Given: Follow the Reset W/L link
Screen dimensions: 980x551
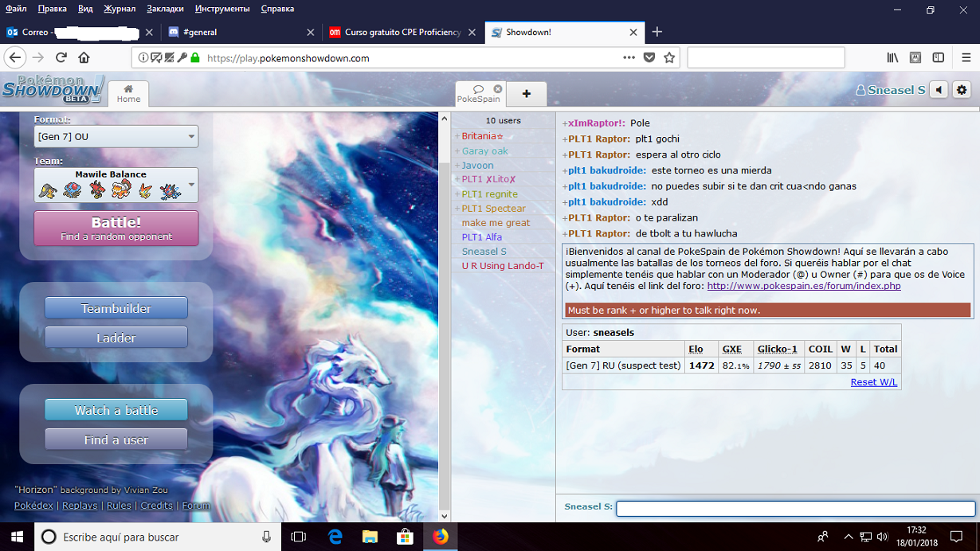Looking at the screenshot, I should point(874,381).
